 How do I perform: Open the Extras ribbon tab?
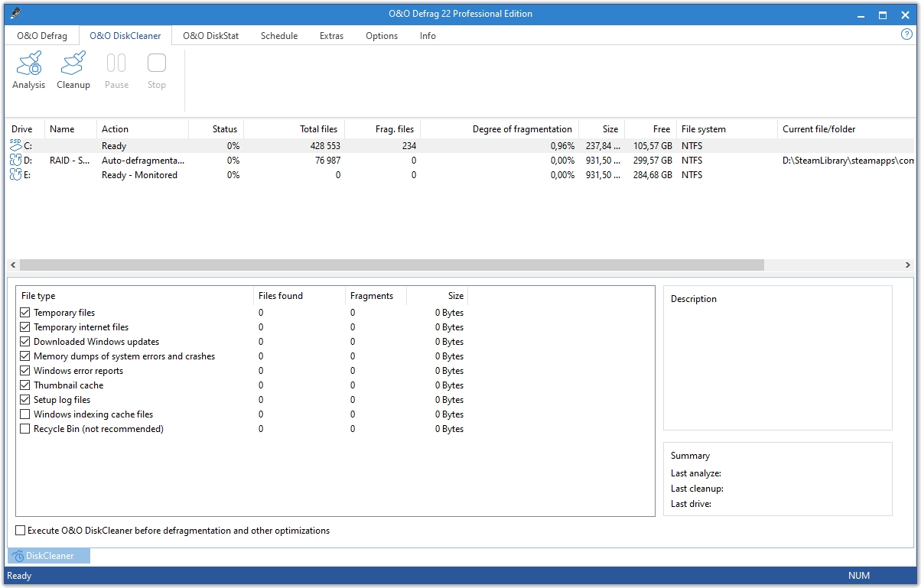point(331,36)
